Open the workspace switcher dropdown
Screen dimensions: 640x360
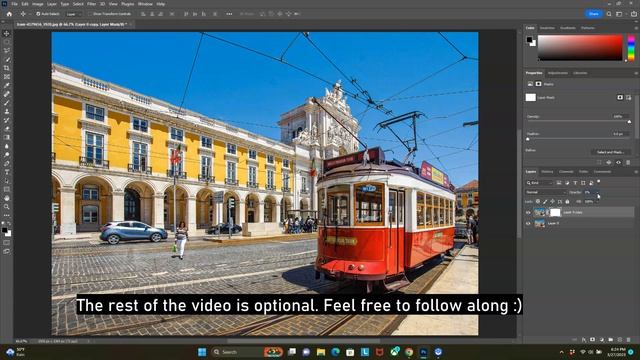620,14
